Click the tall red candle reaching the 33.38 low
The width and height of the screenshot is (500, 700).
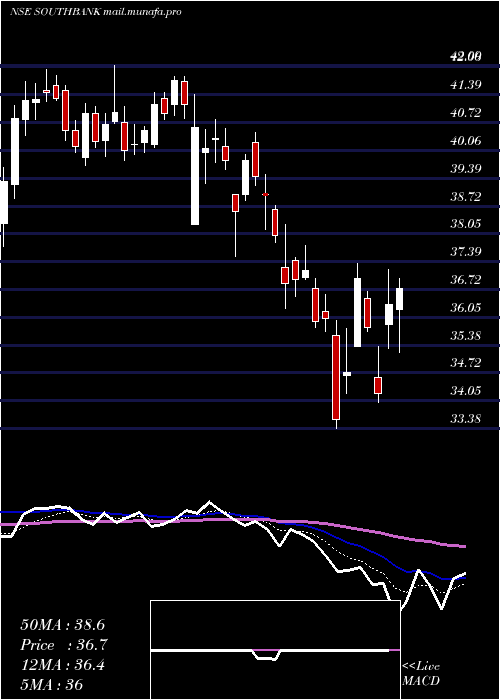(x=336, y=377)
